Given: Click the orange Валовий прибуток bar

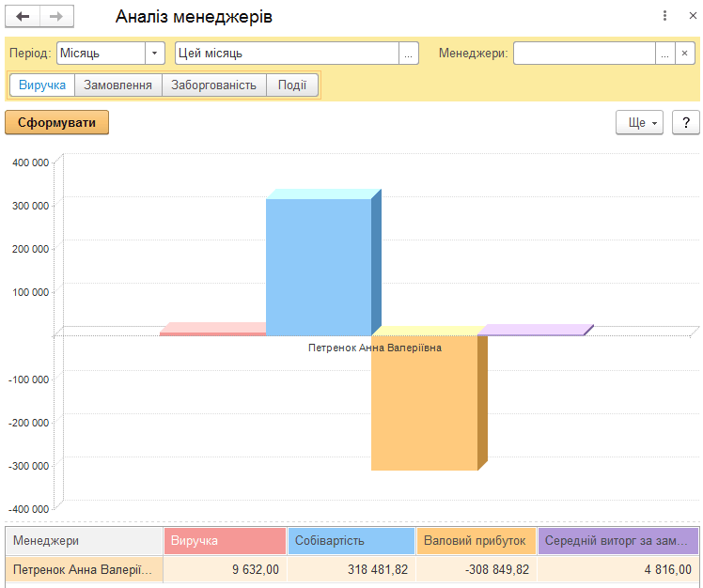Looking at the screenshot, I should tap(425, 403).
